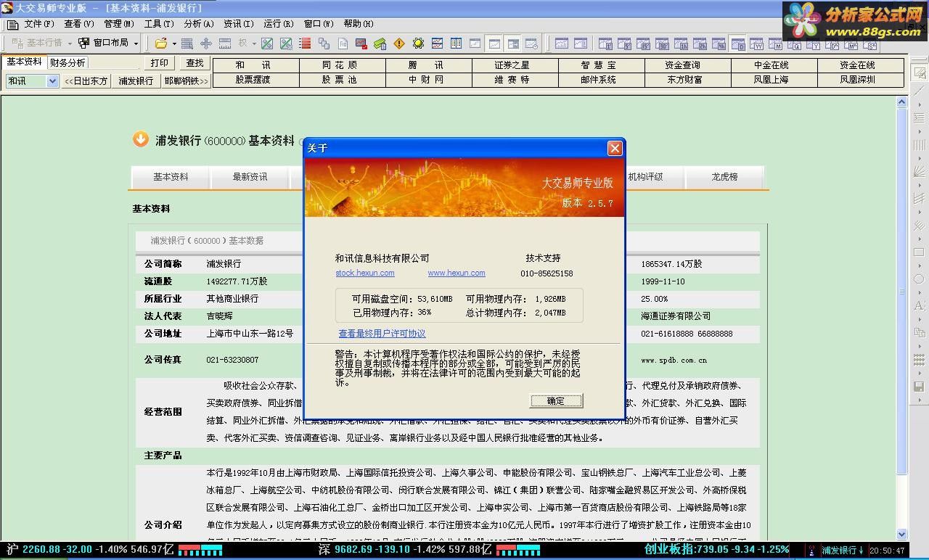Click the yellow gear settings icon
The image size is (929, 560).
pyautogui.click(x=417, y=44)
